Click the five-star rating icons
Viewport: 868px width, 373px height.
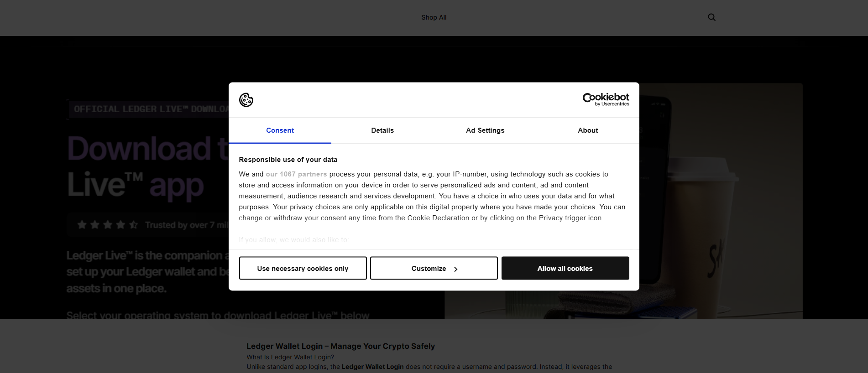pyautogui.click(x=108, y=225)
